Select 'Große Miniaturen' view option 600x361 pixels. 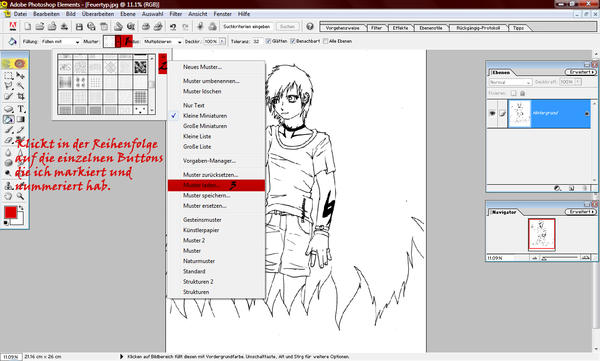click(216, 126)
